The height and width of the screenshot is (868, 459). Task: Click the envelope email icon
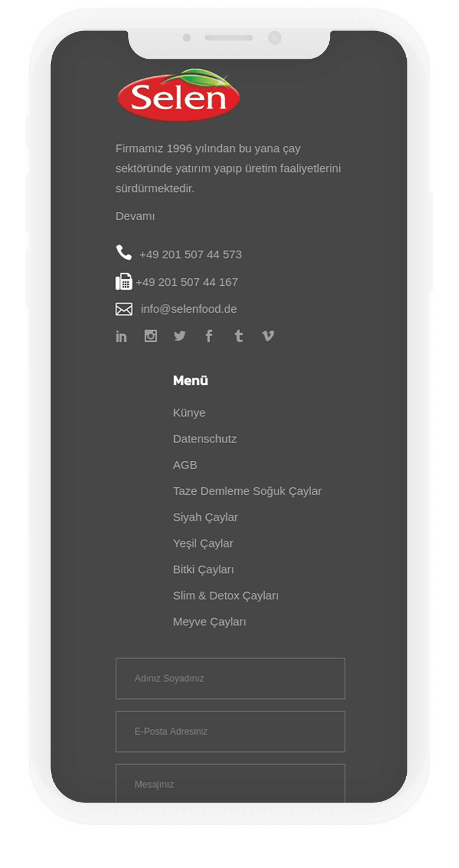pyautogui.click(x=124, y=309)
